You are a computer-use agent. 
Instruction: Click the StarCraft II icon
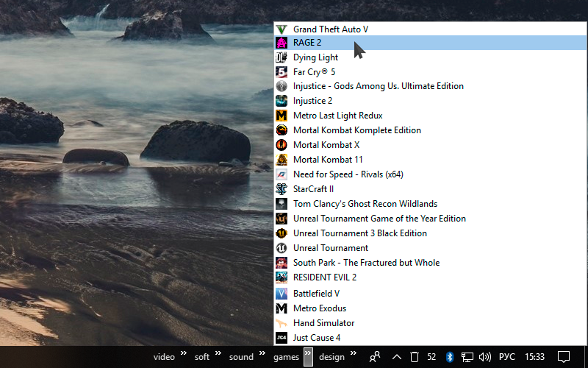[x=282, y=189]
